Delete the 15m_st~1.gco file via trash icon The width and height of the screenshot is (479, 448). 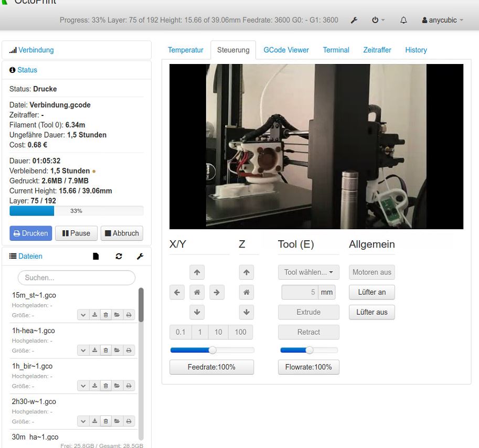click(x=105, y=315)
